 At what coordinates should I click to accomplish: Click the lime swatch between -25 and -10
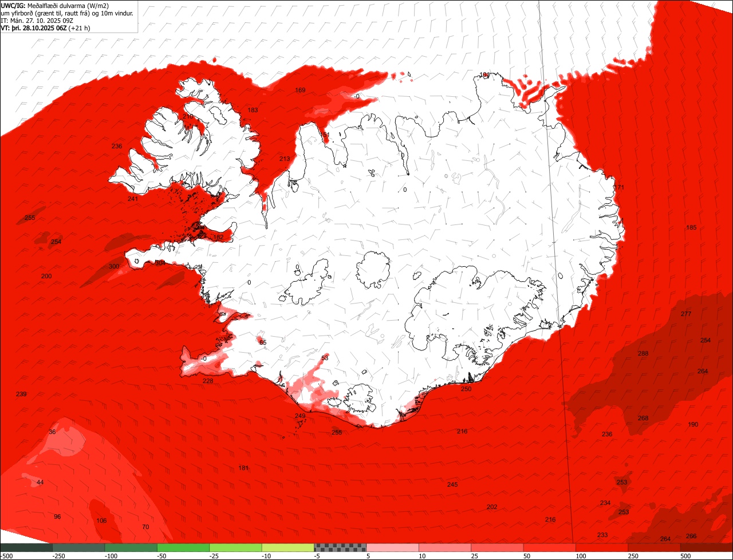tap(235, 547)
